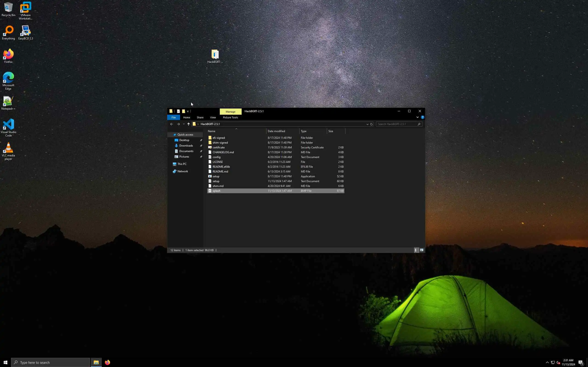Open the Explorer help icon
Screen dimensions: 588x367
[x=423, y=117]
